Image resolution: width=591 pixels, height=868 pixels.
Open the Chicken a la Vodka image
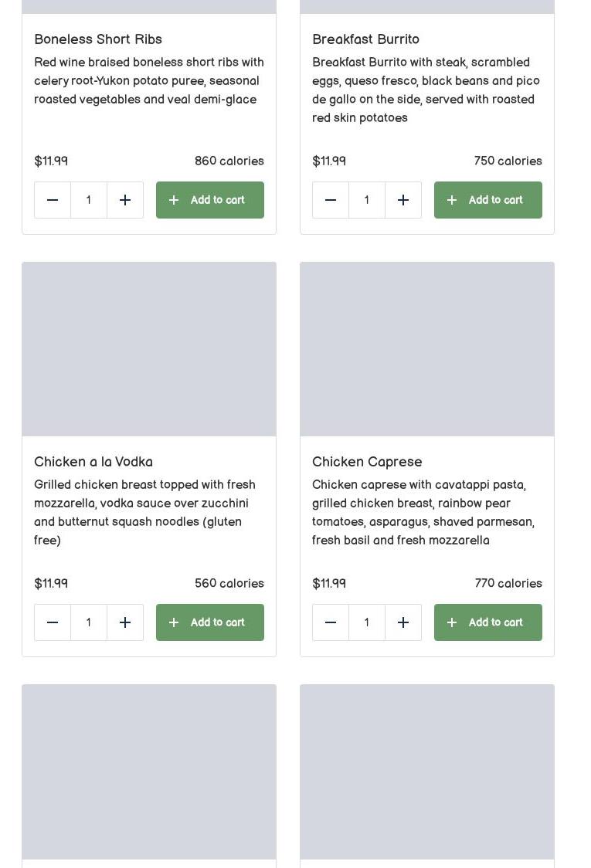tap(149, 349)
